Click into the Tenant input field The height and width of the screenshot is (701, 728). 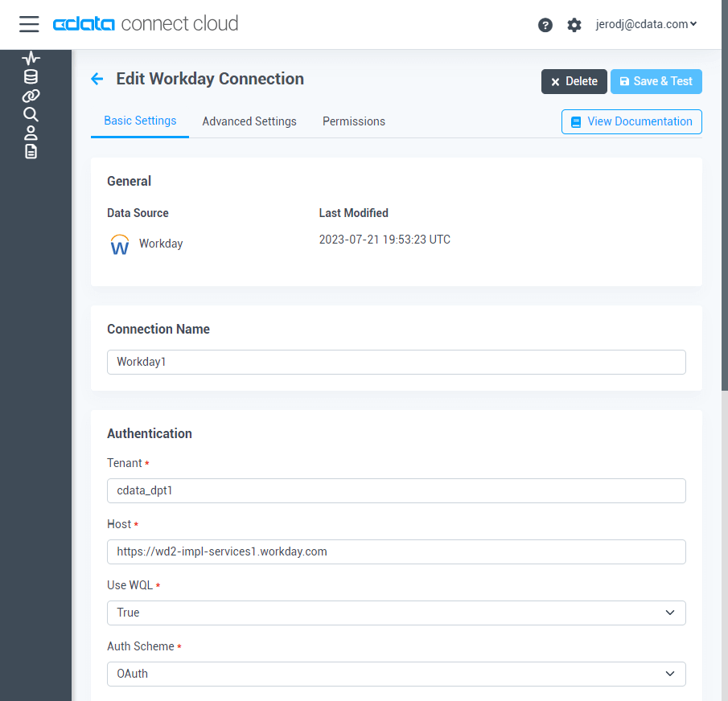[x=396, y=490]
